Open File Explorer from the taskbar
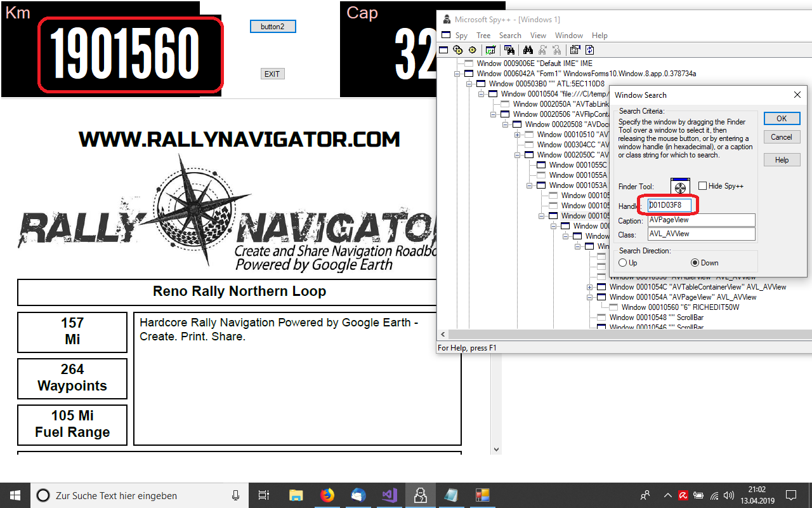This screenshot has height=508, width=812. pyautogui.click(x=296, y=495)
